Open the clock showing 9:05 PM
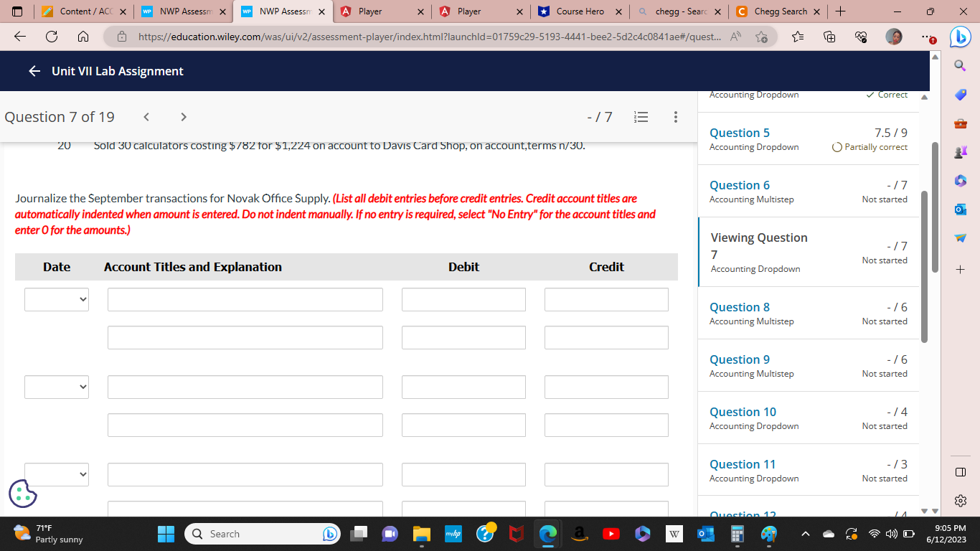This screenshot has height=551, width=980. (x=946, y=534)
